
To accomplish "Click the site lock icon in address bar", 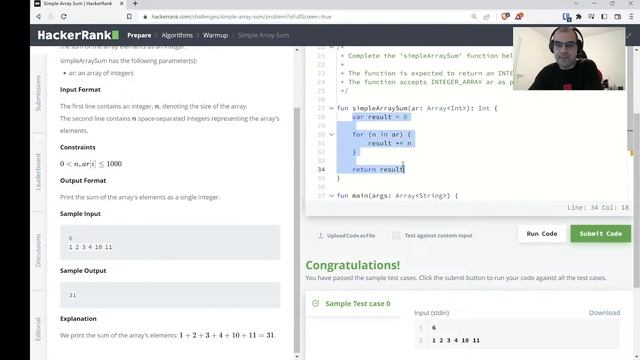I will (x=145, y=17).
